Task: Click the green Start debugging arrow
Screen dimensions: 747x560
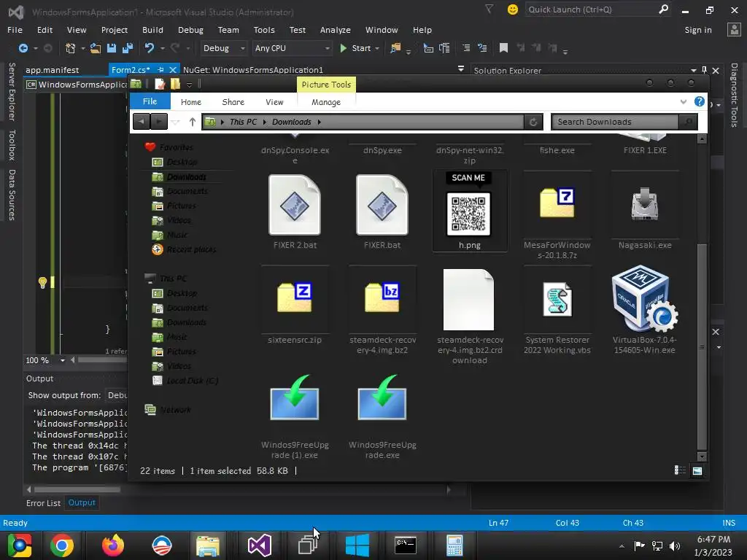Action: [343, 48]
